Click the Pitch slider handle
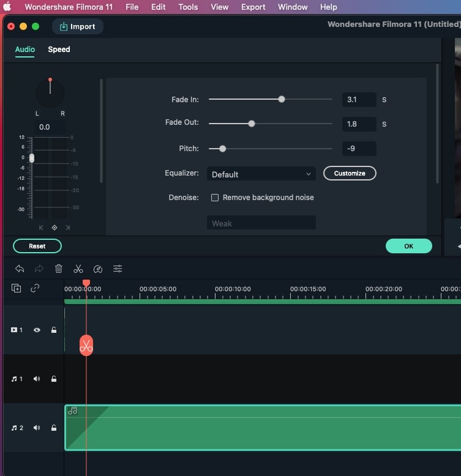Screen dimensions: 461x476 223,149
